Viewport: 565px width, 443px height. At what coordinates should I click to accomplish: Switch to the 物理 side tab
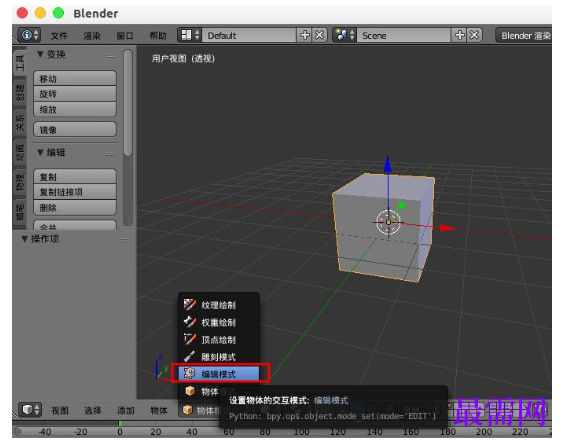pyautogui.click(x=20, y=182)
